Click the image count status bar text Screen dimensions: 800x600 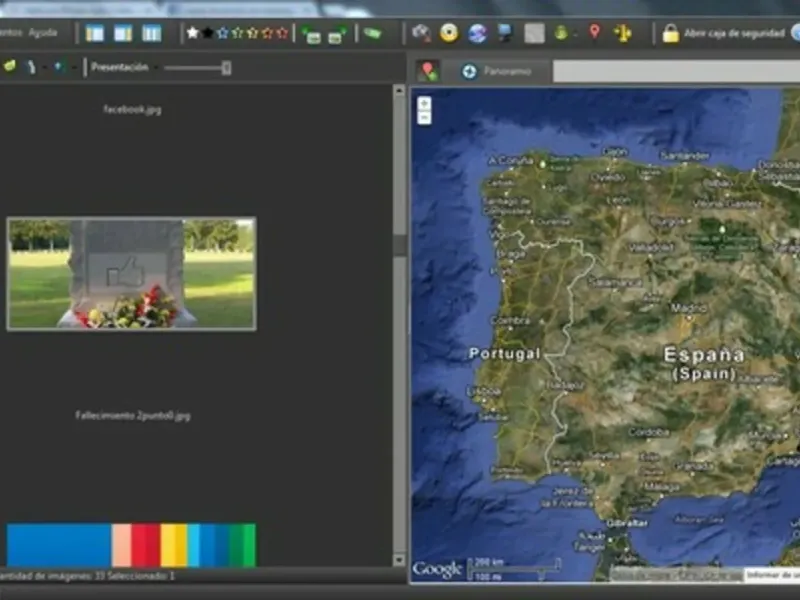click(87, 576)
